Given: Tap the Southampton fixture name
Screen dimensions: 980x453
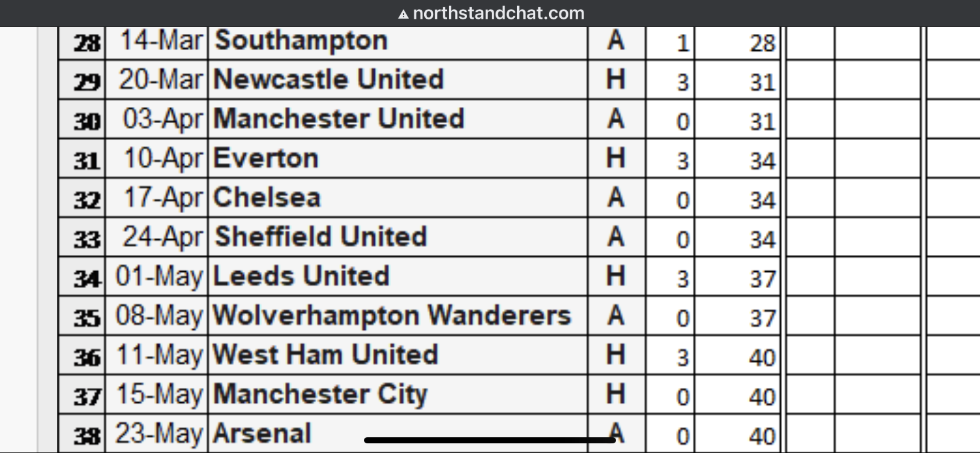Looking at the screenshot, I should pyautogui.click(x=302, y=40).
